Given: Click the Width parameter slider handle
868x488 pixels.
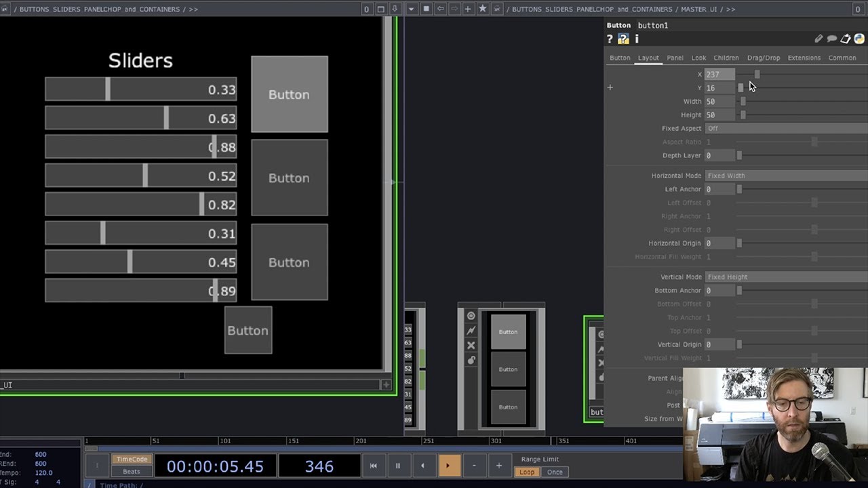Looking at the screenshot, I should coord(743,101).
